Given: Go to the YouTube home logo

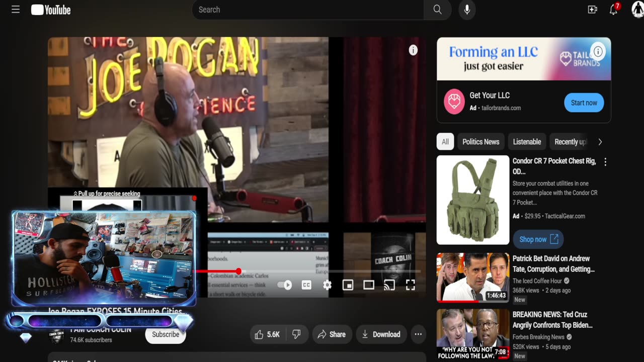Looking at the screenshot, I should point(51,10).
